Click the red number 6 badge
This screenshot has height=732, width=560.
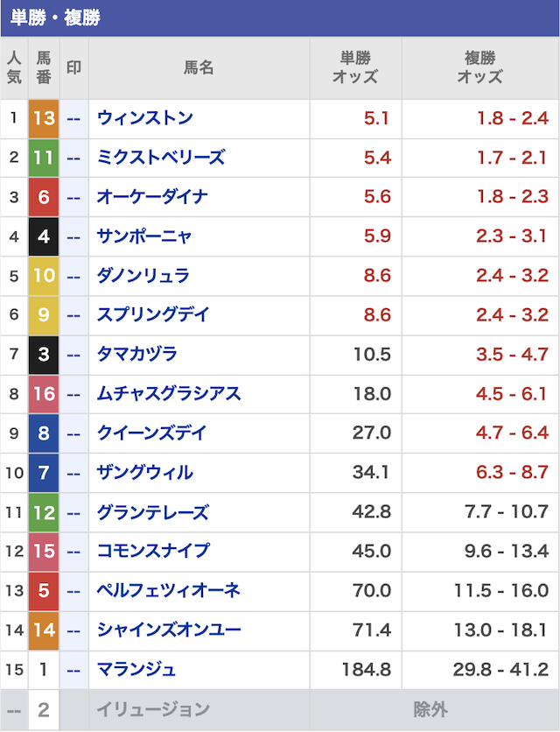(x=44, y=197)
